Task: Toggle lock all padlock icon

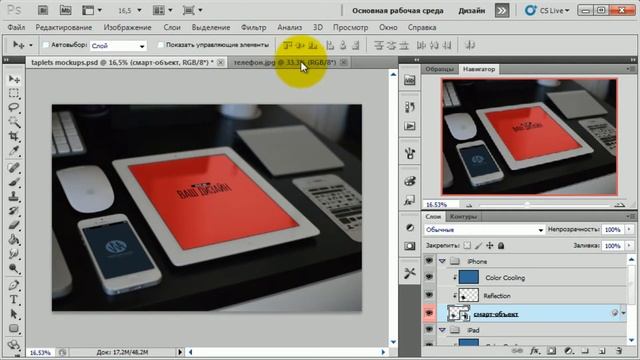Action: [501, 245]
